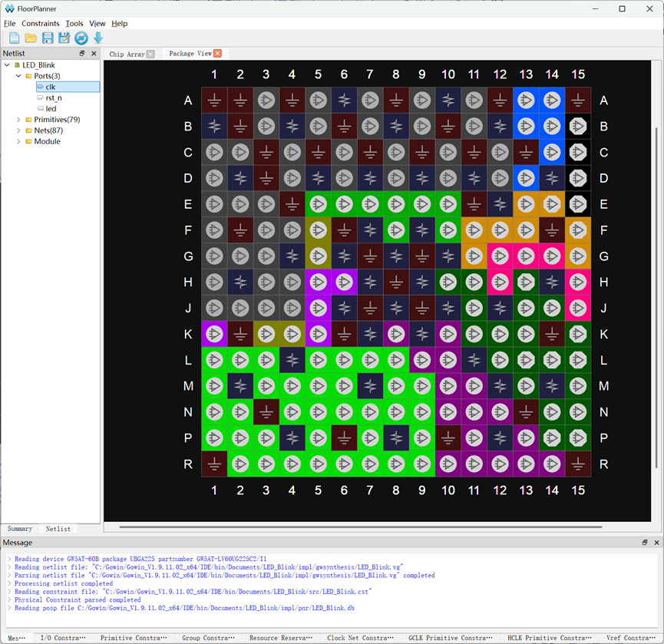The height and width of the screenshot is (644, 664).
Task: Open the Tools menu
Action: click(74, 23)
